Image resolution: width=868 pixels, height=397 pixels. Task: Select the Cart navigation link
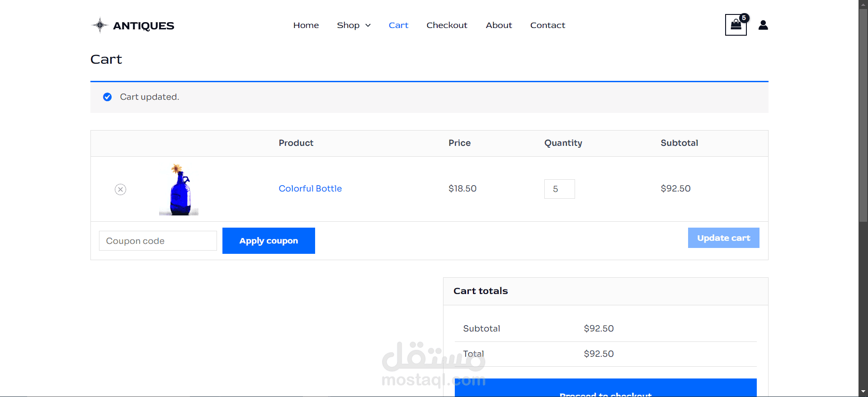tap(398, 25)
